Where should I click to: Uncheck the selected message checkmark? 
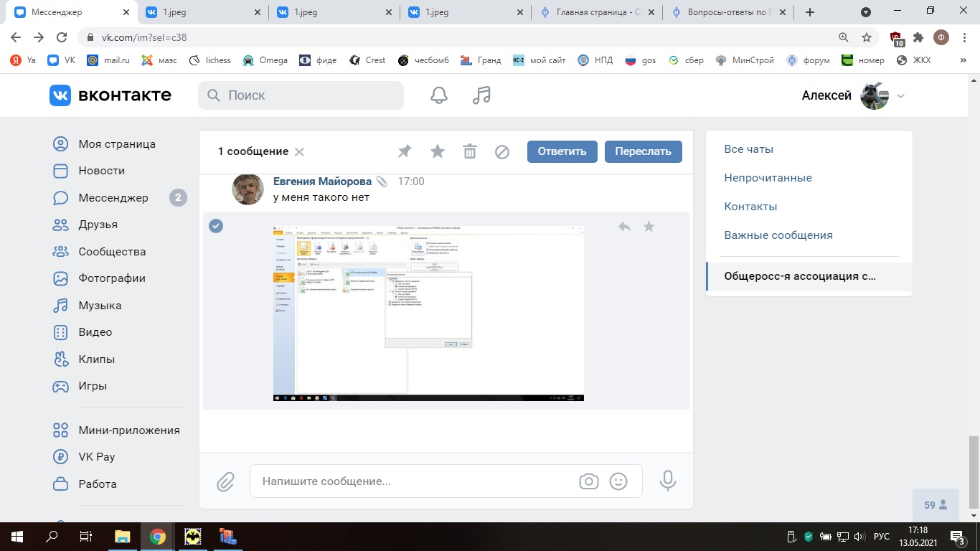coord(216,226)
